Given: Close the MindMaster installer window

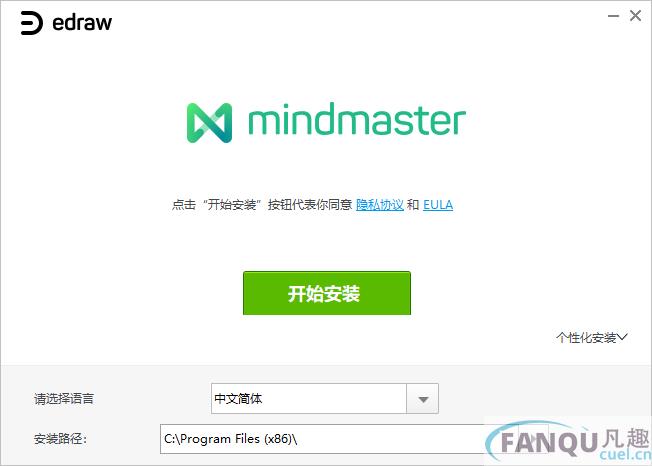Looking at the screenshot, I should tap(635, 16).
